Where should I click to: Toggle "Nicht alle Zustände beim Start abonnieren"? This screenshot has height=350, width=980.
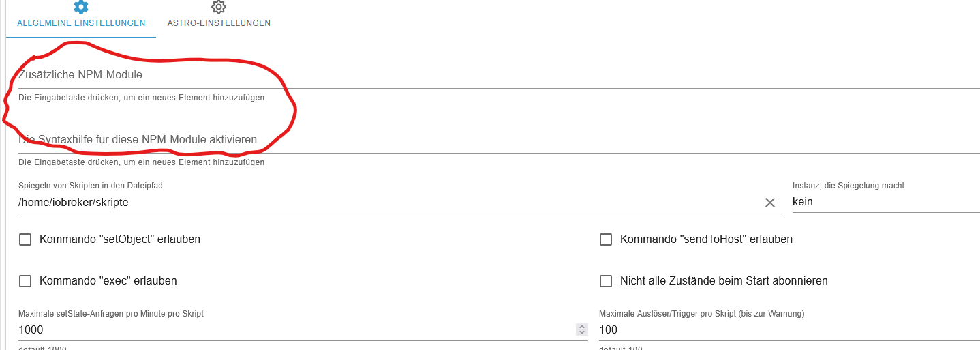605,281
